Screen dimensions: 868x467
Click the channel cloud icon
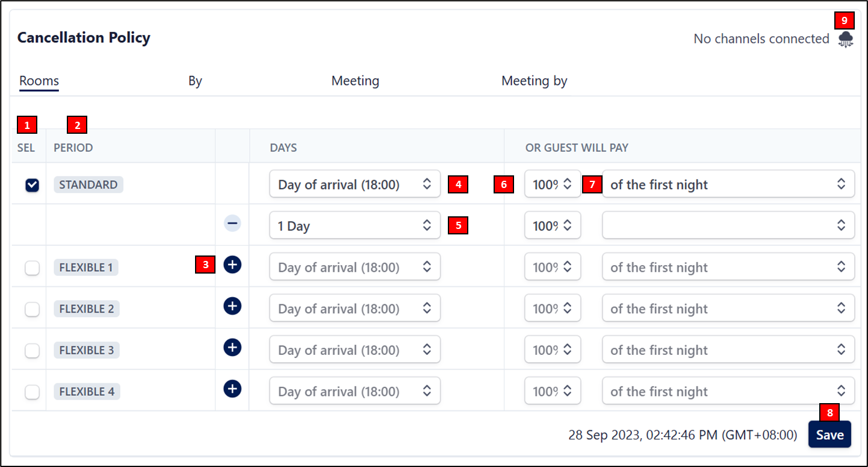[x=846, y=39]
